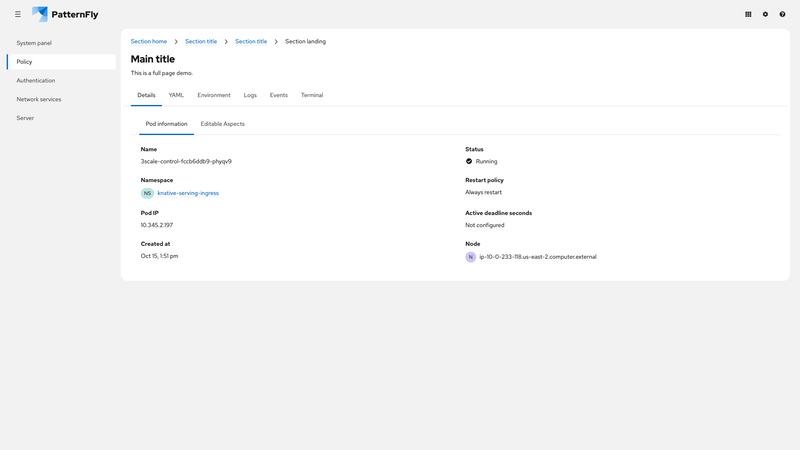Click the Name field label
Screen dimensions: 800x450
(x=148, y=149)
